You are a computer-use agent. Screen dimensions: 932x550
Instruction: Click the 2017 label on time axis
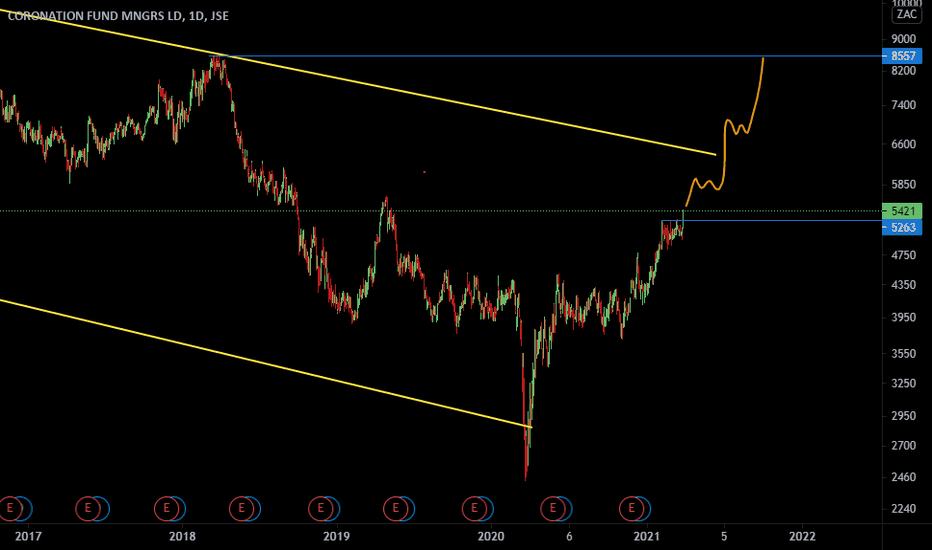[x=28, y=536]
